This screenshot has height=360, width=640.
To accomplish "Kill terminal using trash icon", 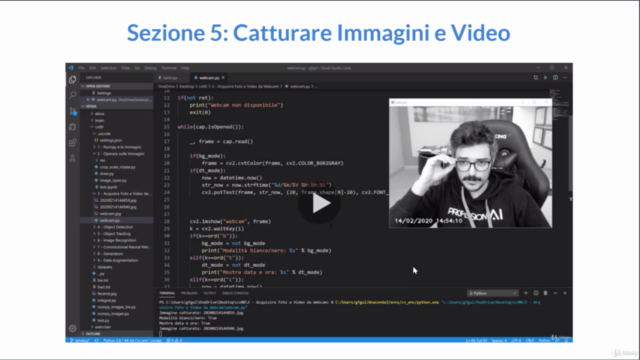I will click(x=545, y=293).
